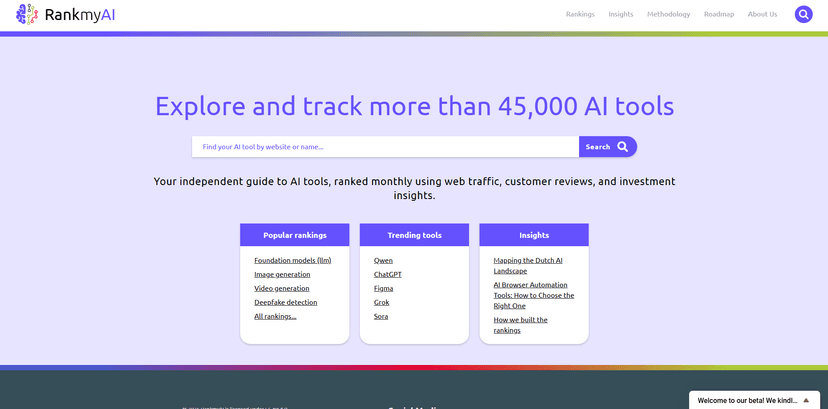Go to the Insights navigation item
This screenshot has height=409, width=828.
(621, 14)
